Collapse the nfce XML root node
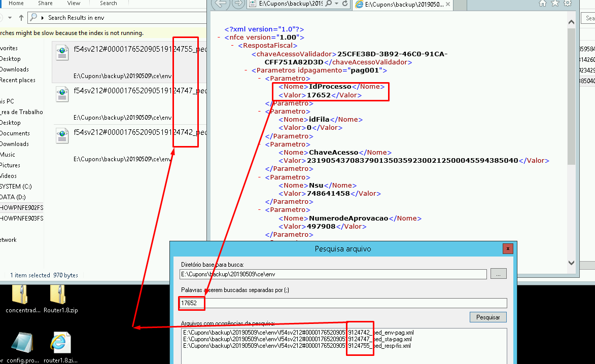 point(219,38)
